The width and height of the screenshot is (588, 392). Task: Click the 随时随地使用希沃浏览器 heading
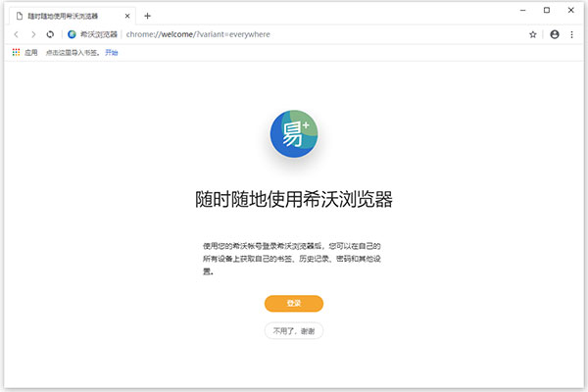(x=294, y=199)
